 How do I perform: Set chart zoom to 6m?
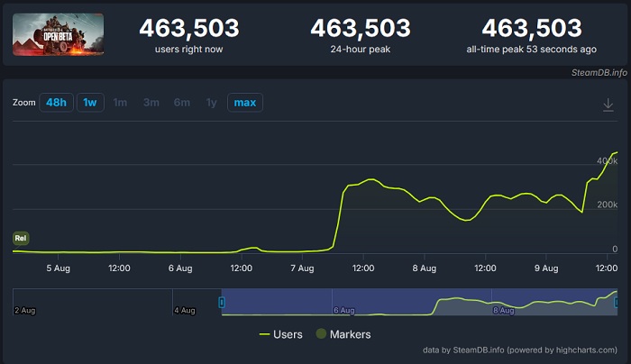click(x=182, y=103)
